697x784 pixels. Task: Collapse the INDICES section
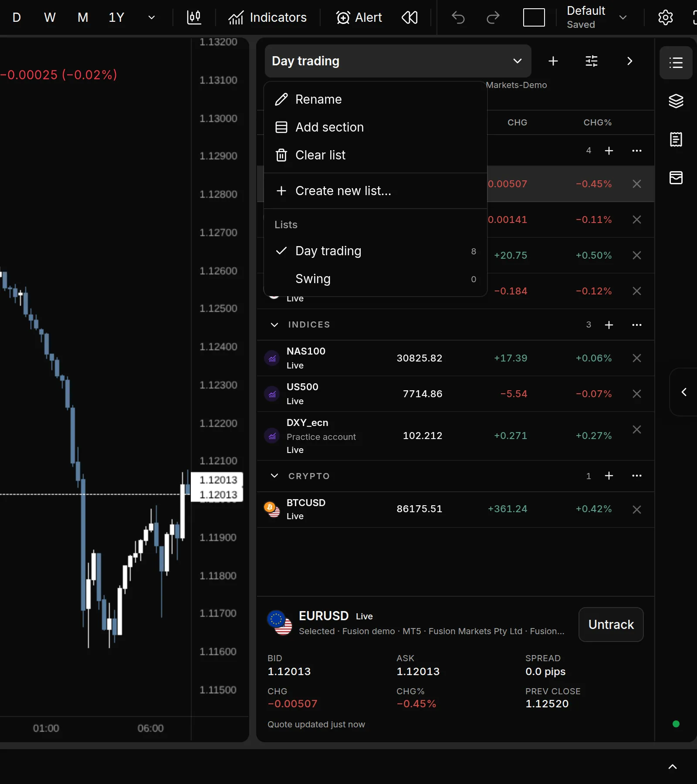[x=274, y=324]
